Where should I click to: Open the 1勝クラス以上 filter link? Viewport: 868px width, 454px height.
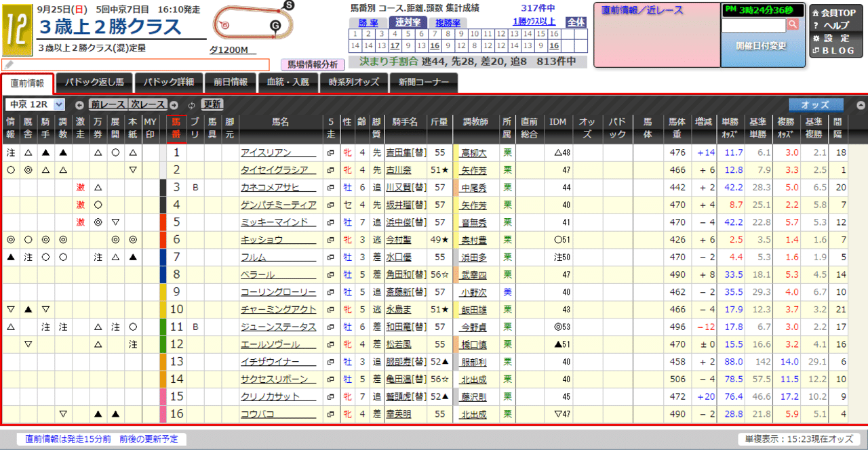pyautogui.click(x=534, y=22)
